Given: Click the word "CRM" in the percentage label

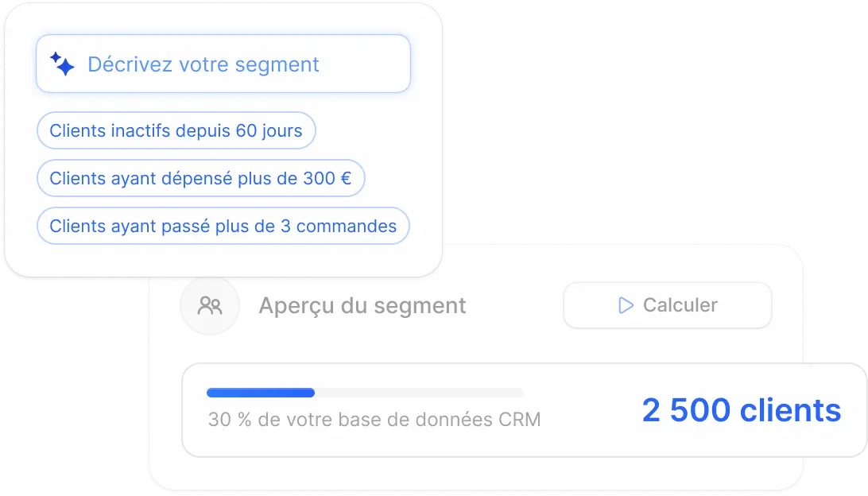Looking at the screenshot, I should [x=519, y=420].
